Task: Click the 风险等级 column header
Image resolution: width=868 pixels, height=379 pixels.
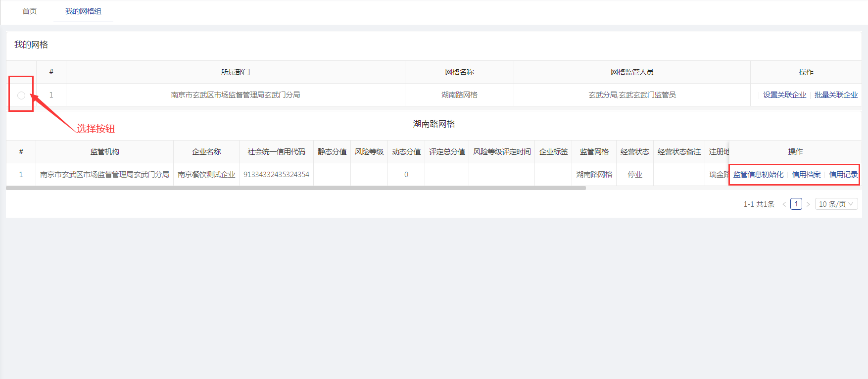Action: coord(369,152)
